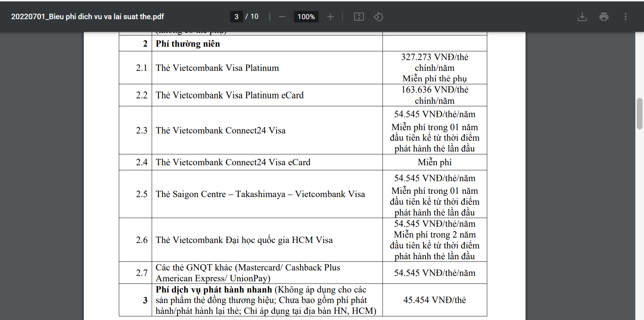Print the PDF document
This screenshot has width=644, height=320.
pyautogui.click(x=604, y=17)
